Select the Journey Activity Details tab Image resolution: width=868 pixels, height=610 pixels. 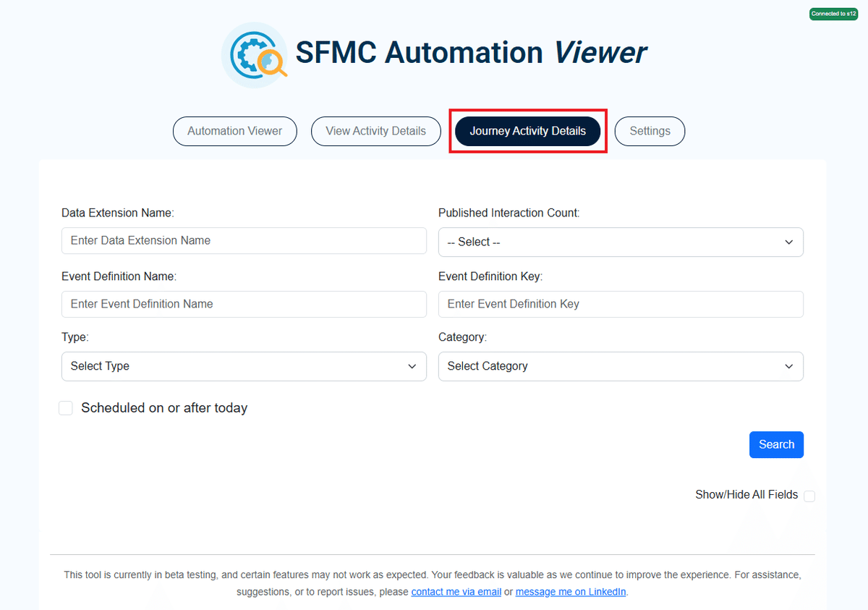coord(527,131)
